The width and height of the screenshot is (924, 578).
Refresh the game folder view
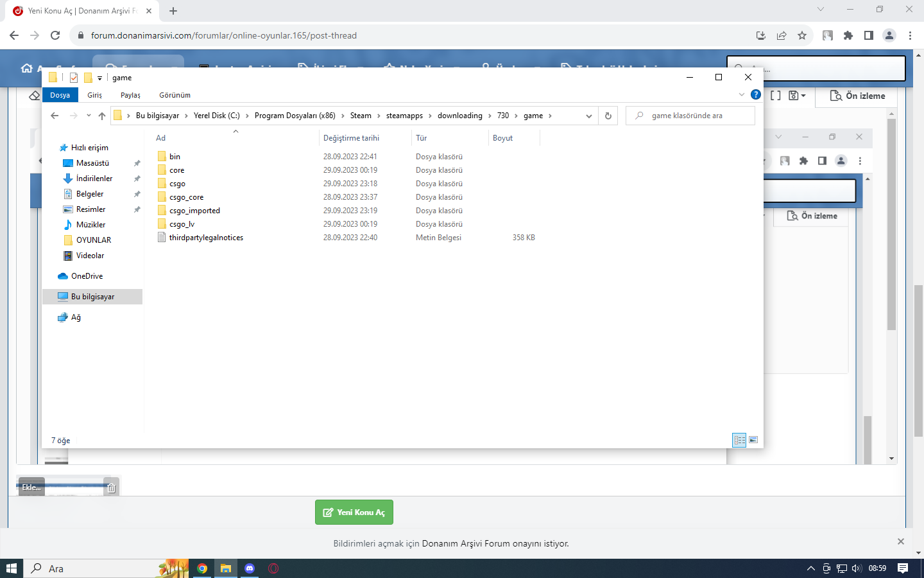[608, 116]
